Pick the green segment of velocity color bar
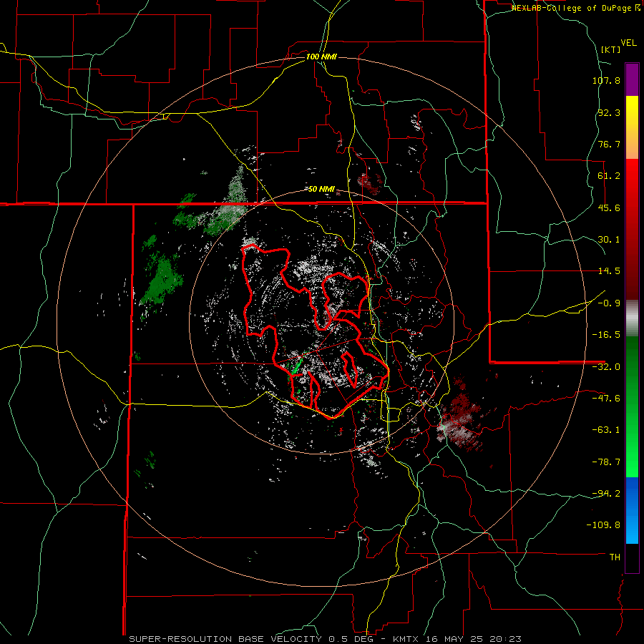This screenshot has width=644, height=644. [x=632, y=406]
